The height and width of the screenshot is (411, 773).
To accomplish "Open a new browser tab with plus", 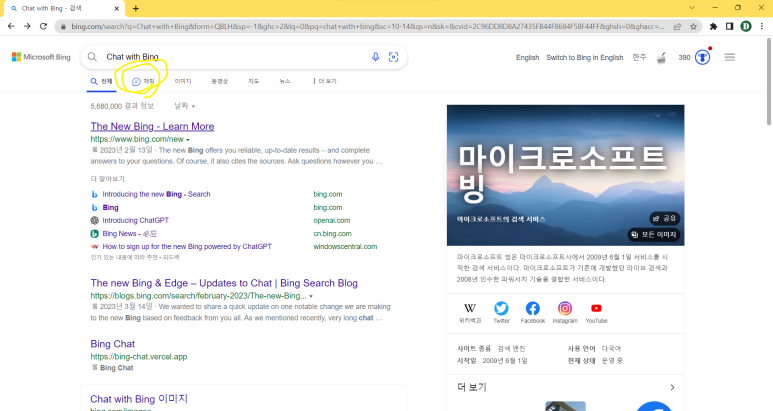I will pyautogui.click(x=136, y=8).
